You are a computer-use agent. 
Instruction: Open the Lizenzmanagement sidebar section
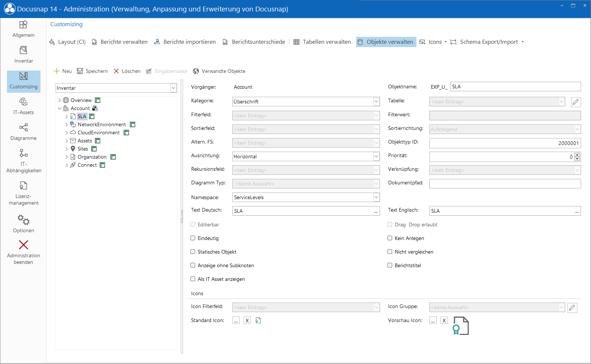(x=23, y=194)
